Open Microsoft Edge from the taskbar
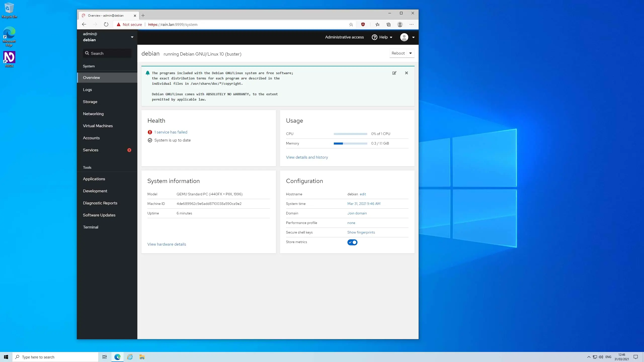 117,357
